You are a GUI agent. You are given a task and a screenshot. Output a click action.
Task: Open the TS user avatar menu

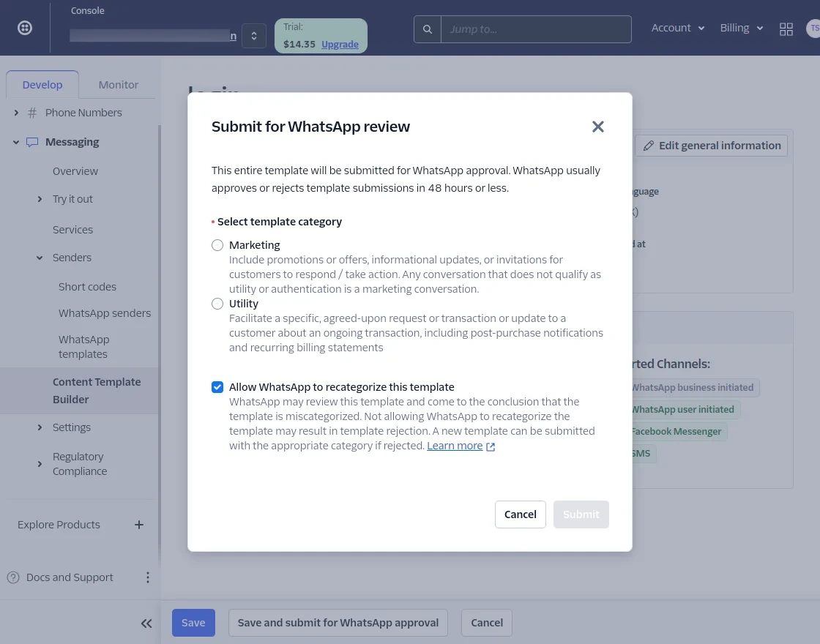813,29
